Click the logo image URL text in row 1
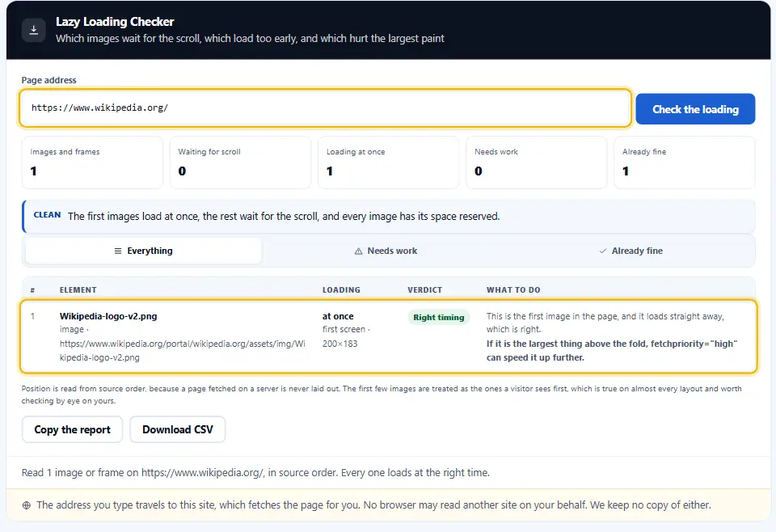Viewport: 776px width, 532px height. 182,350
